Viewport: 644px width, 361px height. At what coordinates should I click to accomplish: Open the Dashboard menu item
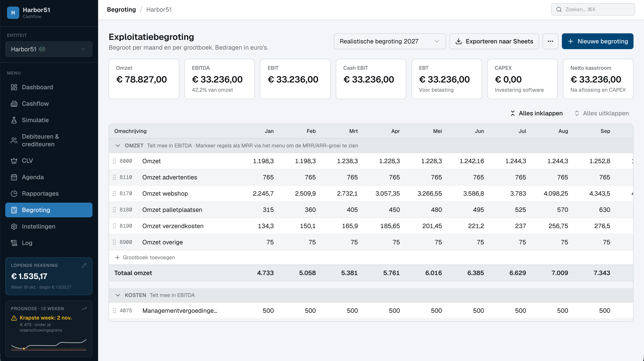click(49, 87)
